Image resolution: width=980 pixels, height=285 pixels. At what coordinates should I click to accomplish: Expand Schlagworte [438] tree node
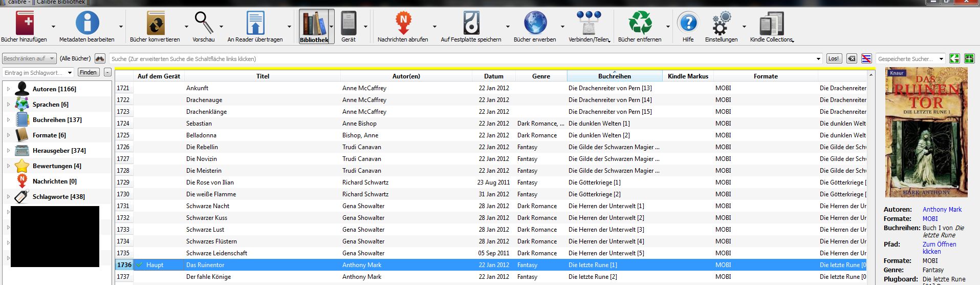(x=8, y=197)
